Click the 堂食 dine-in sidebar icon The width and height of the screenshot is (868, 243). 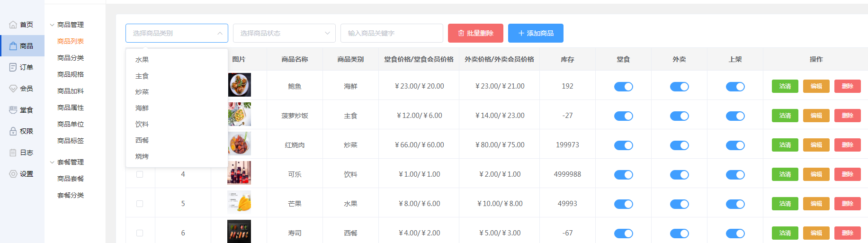(13, 110)
